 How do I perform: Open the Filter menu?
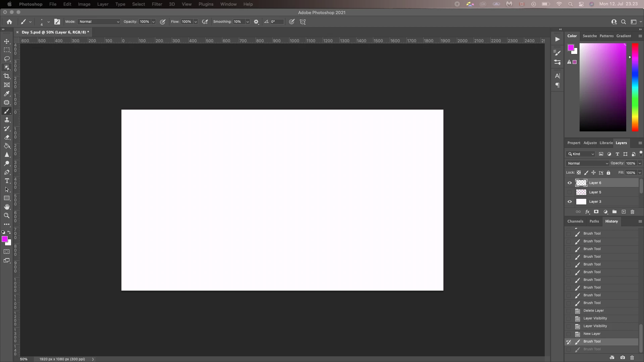tap(157, 4)
